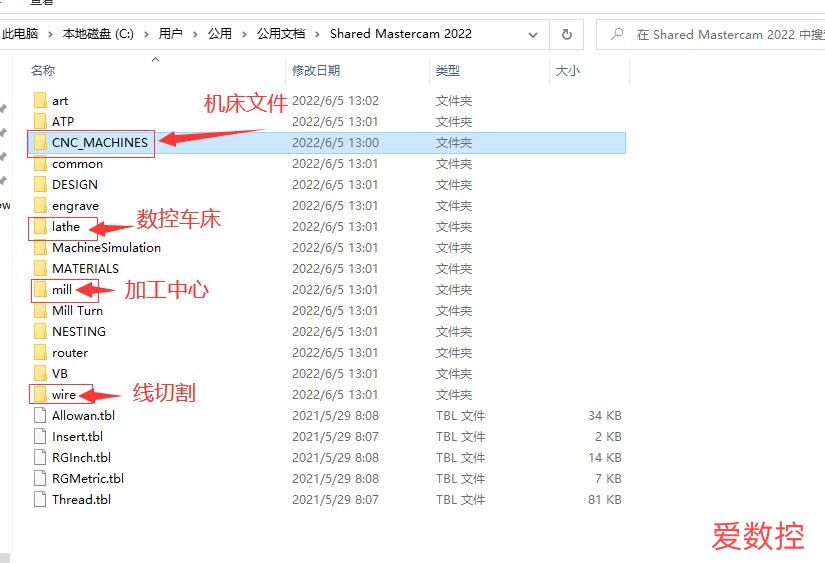The width and height of the screenshot is (825, 563).
Task: Click the NESTING folder icon
Action: tap(40, 331)
